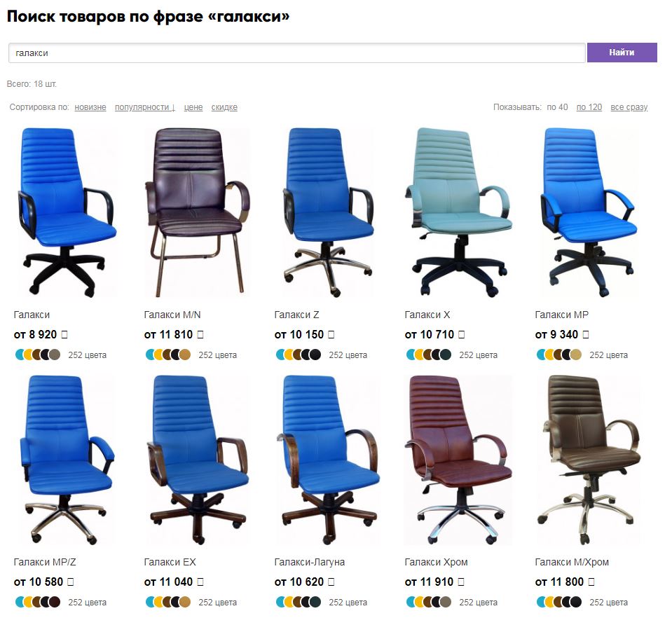
Task: Open the Галакси M/N chair image
Action: click(197, 212)
